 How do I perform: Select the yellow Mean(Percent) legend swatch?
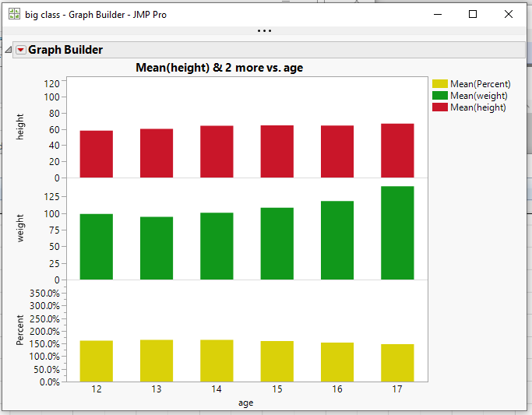pos(440,84)
